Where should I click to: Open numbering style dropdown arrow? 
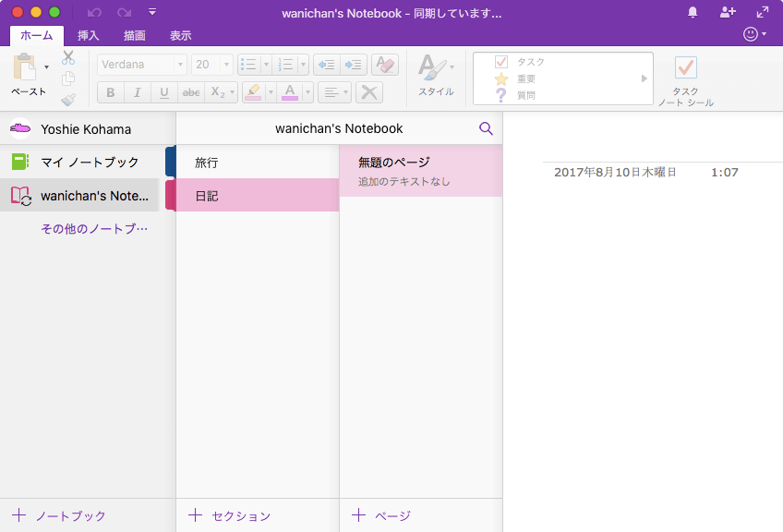coord(303,65)
